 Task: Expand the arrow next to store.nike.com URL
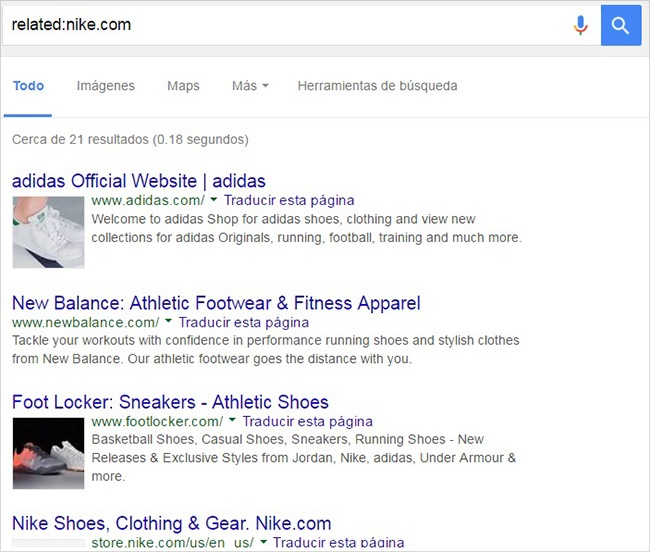pyautogui.click(x=263, y=541)
